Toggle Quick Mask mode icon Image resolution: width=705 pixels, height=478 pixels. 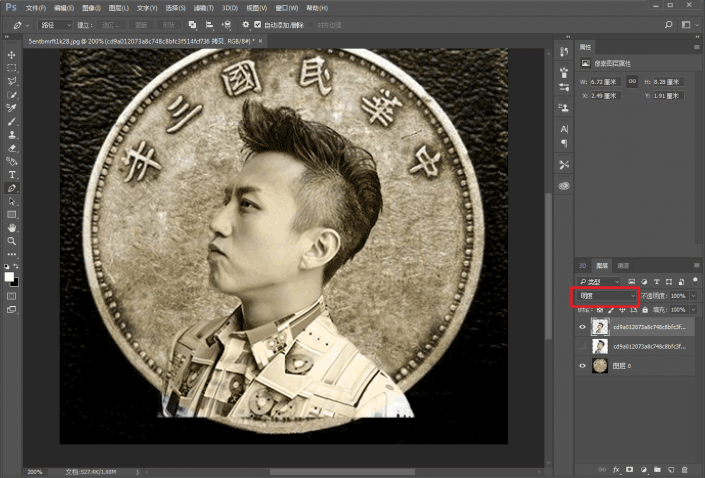tap(12, 296)
